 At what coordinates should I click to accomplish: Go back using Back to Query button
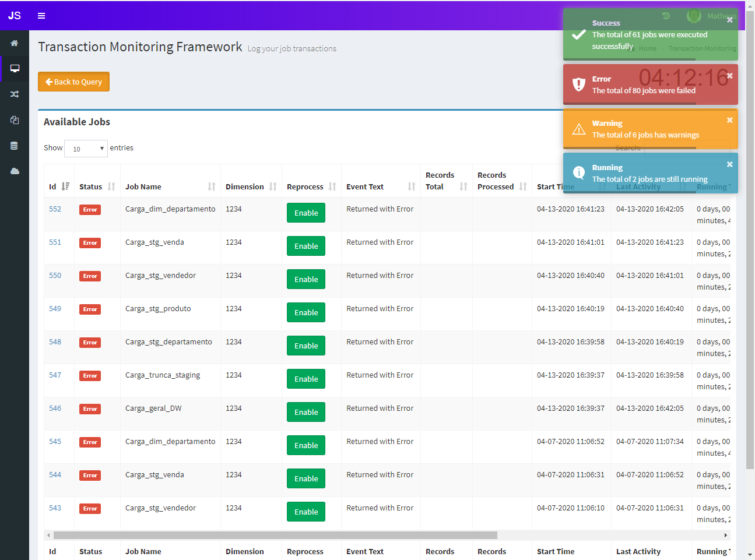(73, 82)
